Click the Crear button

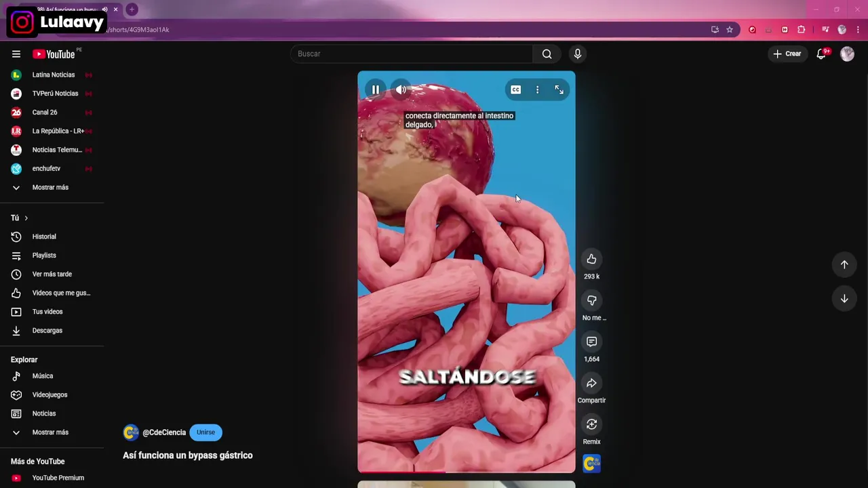[787, 54]
